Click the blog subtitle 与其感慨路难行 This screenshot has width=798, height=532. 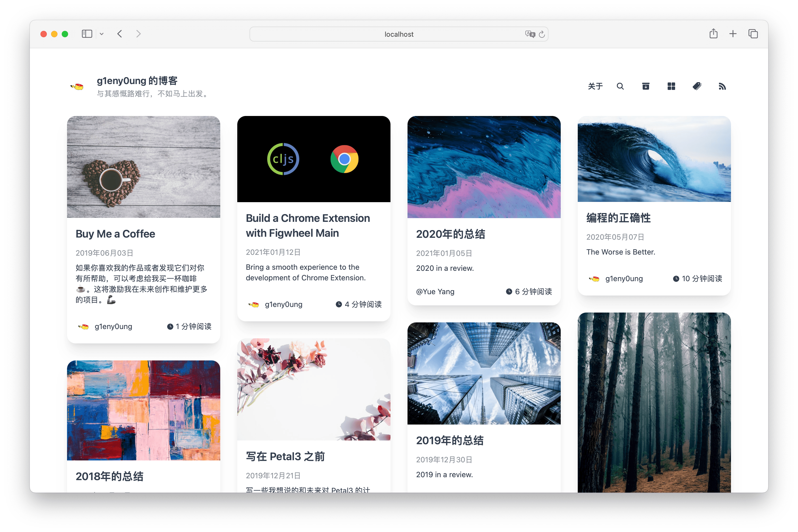click(153, 94)
